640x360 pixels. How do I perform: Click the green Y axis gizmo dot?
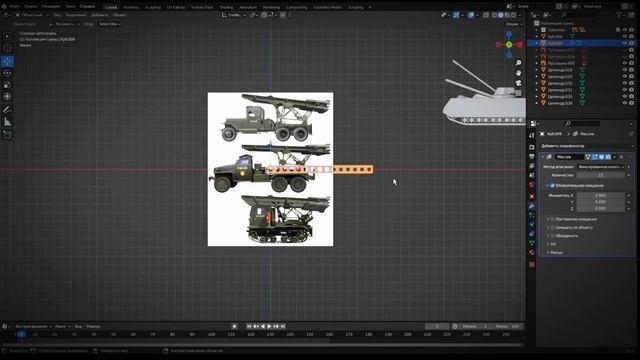click(509, 44)
